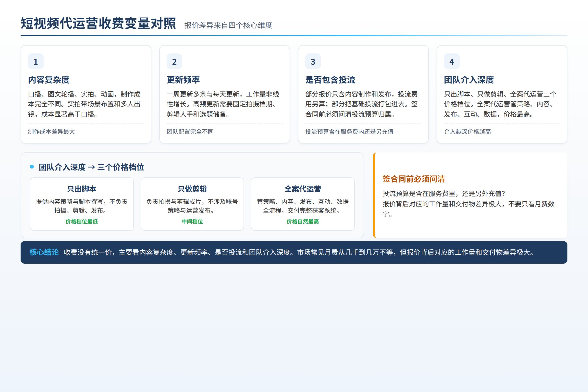Screen dimensions: 588x392
Task: Click the footnote 制作成本差异最大
Action: [x=51, y=132]
